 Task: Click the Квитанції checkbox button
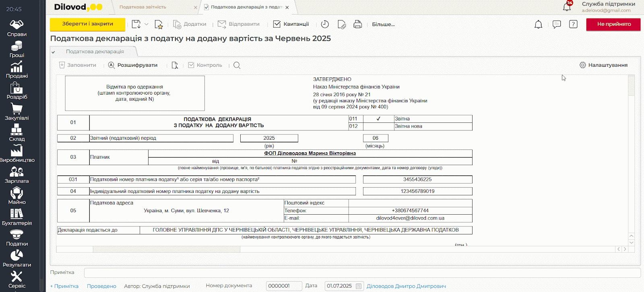click(x=291, y=24)
